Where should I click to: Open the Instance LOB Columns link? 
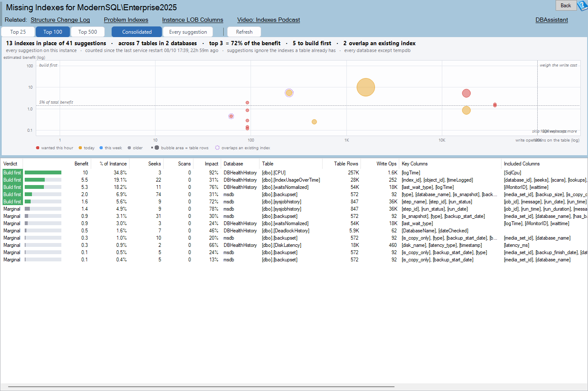coord(193,20)
